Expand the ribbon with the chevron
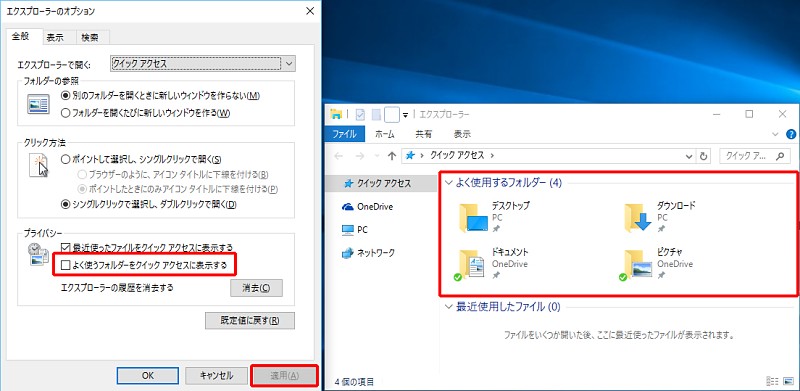Viewport: 800px width, 391px height. tap(776, 135)
